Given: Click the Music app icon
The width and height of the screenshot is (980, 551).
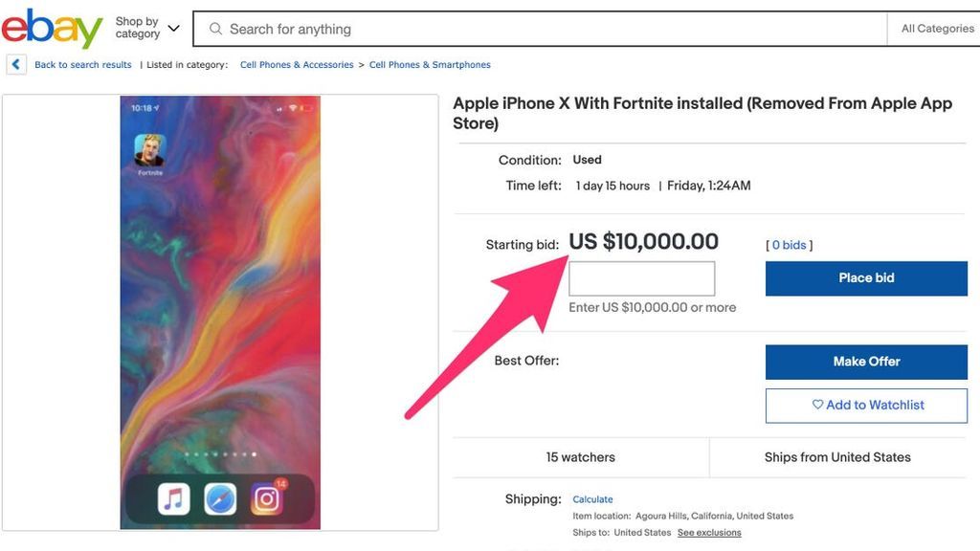Looking at the screenshot, I should click(173, 498).
